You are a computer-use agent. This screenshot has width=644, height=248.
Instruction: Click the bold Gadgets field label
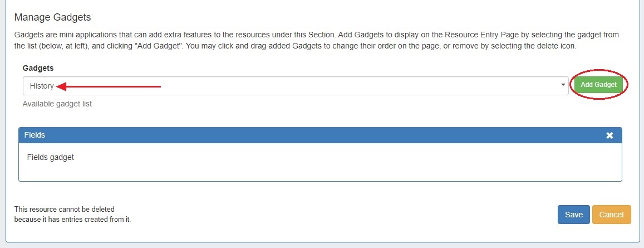pyautogui.click(x=38, y=67)
